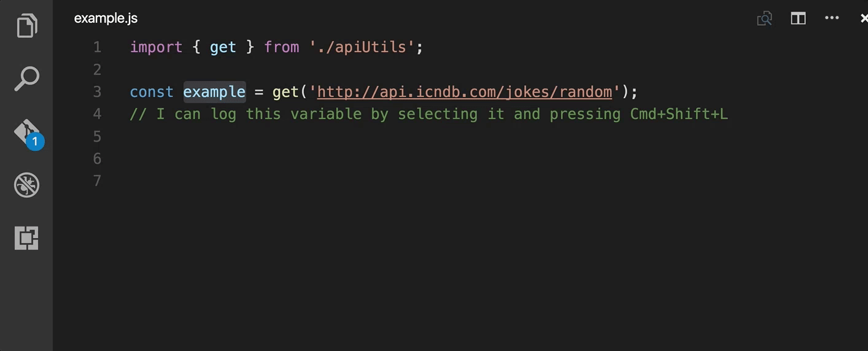
Task: Click line number 1 in gutter
Action: (x=97, y=47)
